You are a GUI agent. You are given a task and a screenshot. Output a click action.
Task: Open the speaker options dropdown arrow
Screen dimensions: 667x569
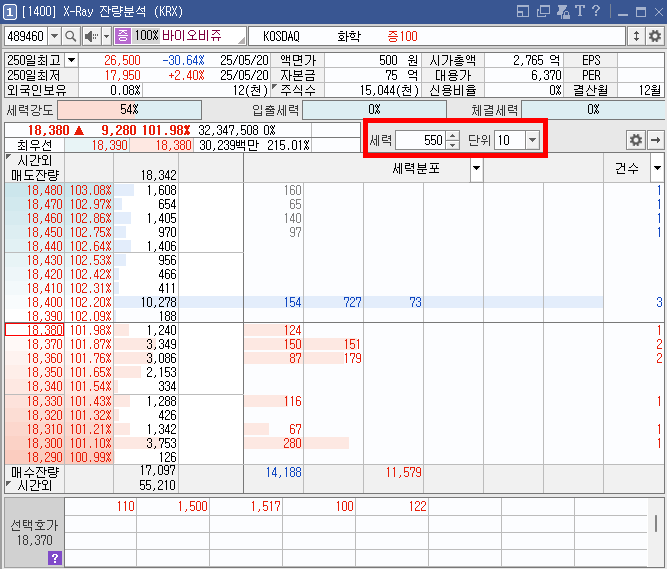click(106, 36)
